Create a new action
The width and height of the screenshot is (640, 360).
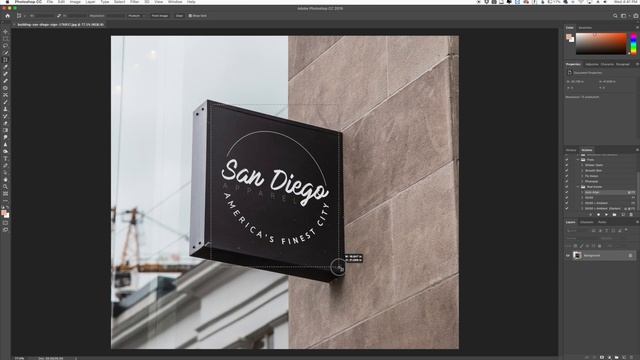coord(623,215)
